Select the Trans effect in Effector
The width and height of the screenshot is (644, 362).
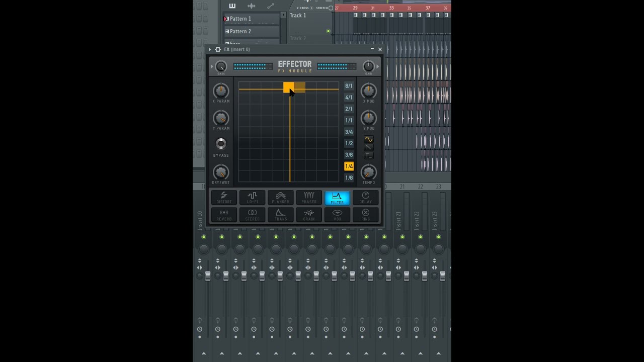281,215
